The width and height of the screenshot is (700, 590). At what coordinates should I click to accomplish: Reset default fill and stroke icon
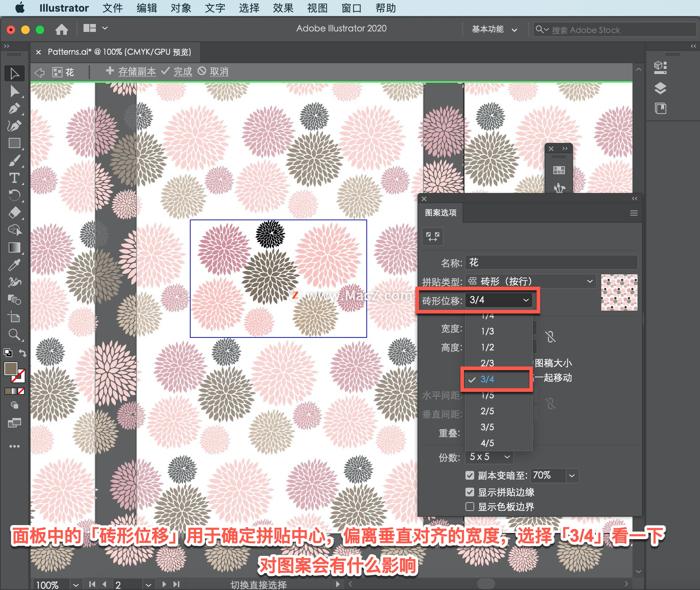click(x=8, y=353)
